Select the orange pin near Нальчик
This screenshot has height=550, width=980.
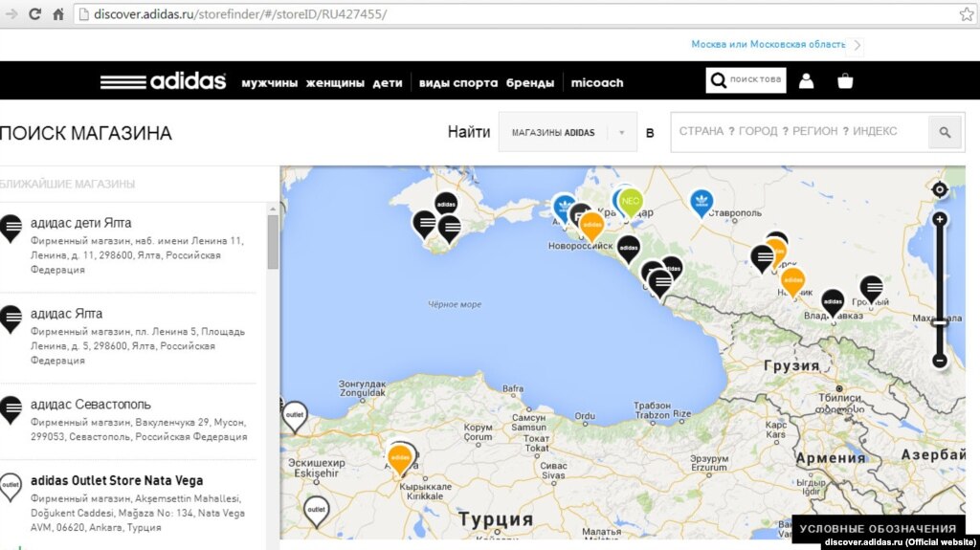pyautogui.click(x=792, y=282)
